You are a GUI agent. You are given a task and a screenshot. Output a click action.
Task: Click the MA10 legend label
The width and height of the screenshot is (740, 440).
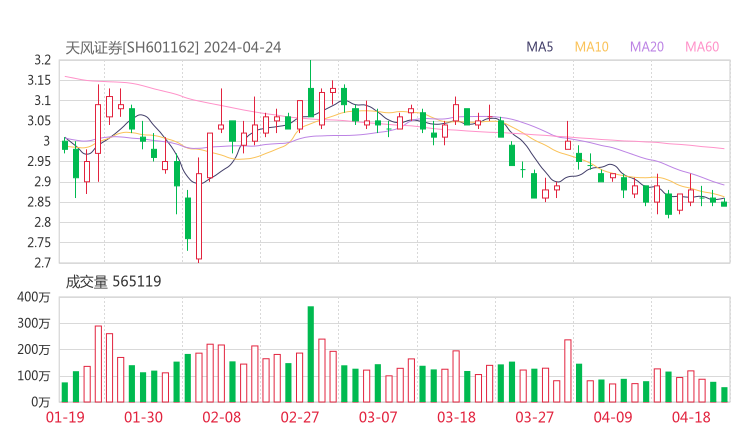(591, 47)
